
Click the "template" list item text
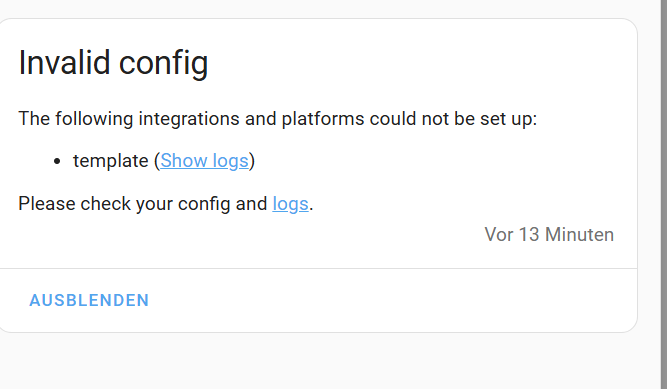tap(111, 161)
